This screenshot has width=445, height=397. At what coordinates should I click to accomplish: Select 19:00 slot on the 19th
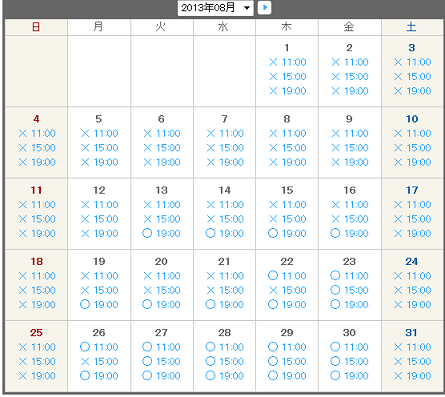pyautogui.click(x=99, y=304)
